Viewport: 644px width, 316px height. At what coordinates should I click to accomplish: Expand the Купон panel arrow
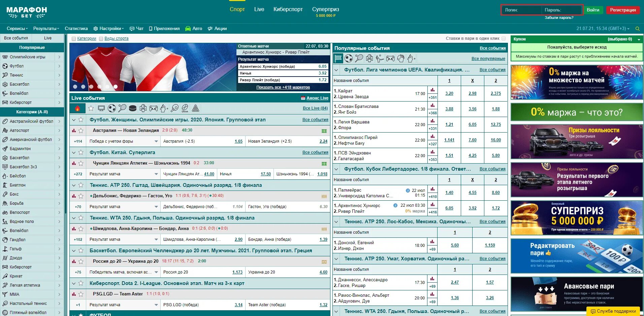[639, 39]
